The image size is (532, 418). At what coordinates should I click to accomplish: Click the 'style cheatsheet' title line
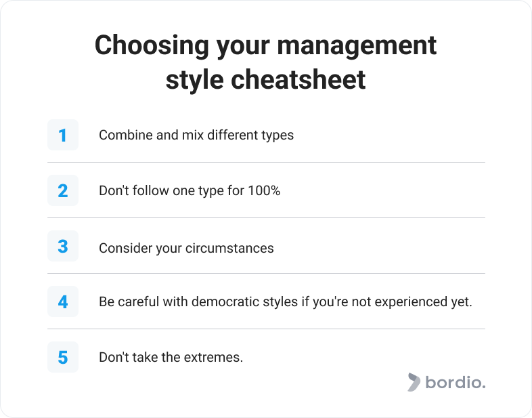[x=265, y=80]
